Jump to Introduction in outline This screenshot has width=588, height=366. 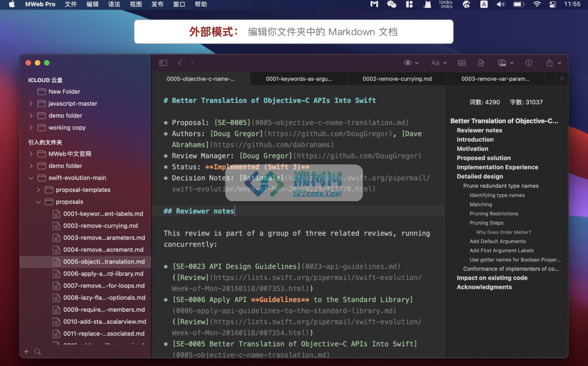[x=475, y=140]
